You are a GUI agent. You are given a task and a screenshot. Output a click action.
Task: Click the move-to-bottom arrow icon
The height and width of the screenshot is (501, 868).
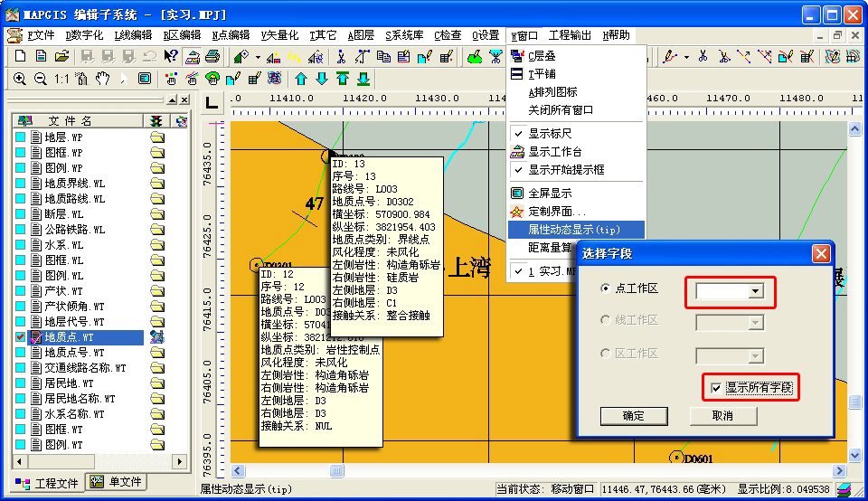[363, 79]
